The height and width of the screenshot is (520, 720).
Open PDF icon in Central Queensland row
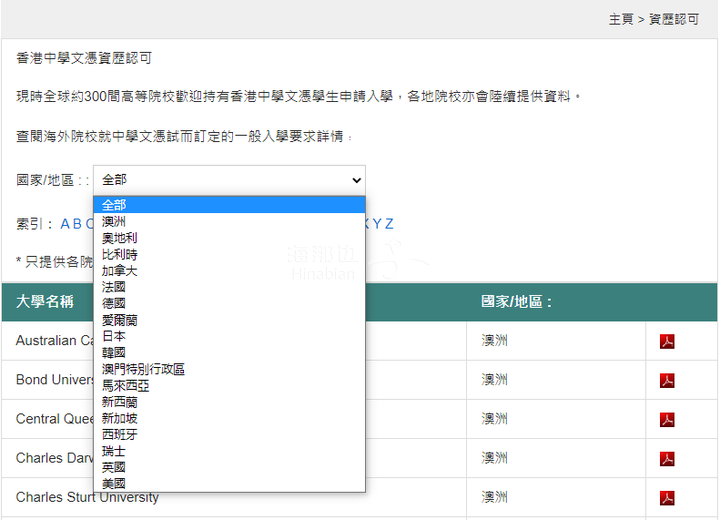pyautogui.click(x=667, y=419)
